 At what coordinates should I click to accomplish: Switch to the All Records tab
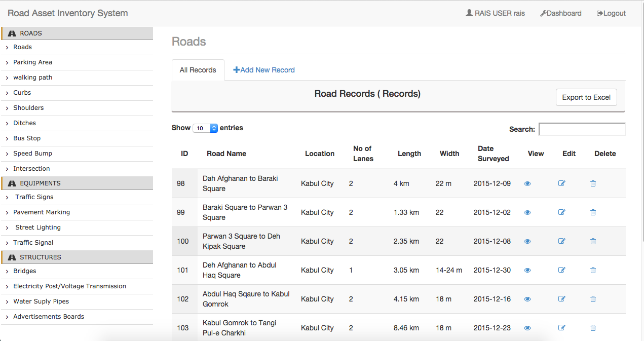coord(198,70)
